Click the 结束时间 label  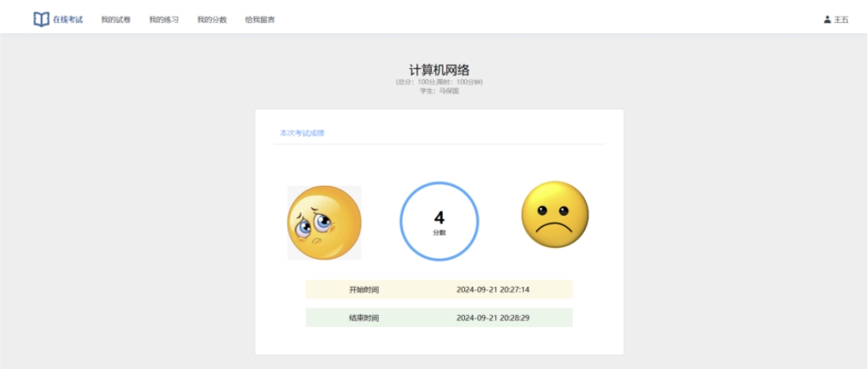click(x=364, y=318)
